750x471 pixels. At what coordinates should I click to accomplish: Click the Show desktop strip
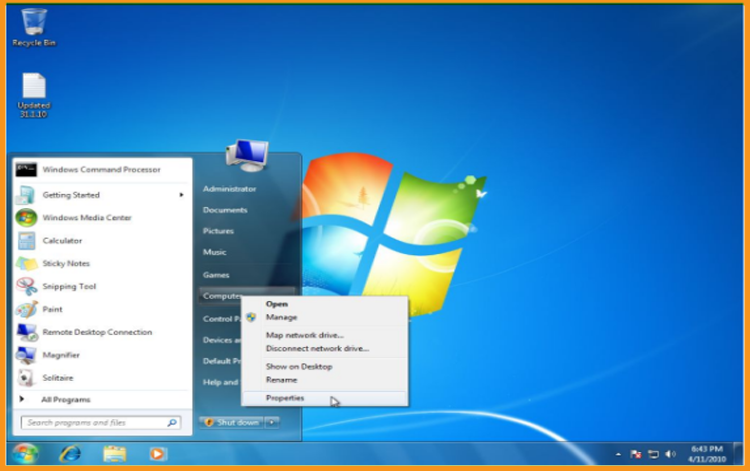tap(739, 453)
